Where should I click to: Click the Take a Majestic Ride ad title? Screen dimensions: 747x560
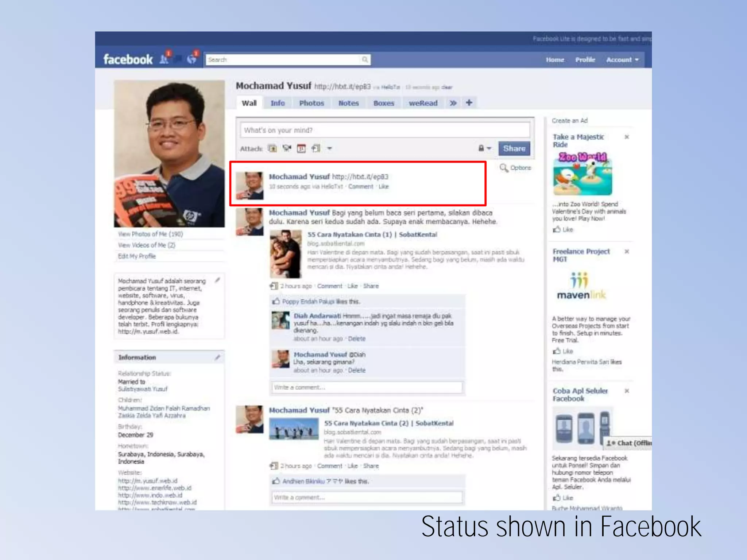(578, 141)
